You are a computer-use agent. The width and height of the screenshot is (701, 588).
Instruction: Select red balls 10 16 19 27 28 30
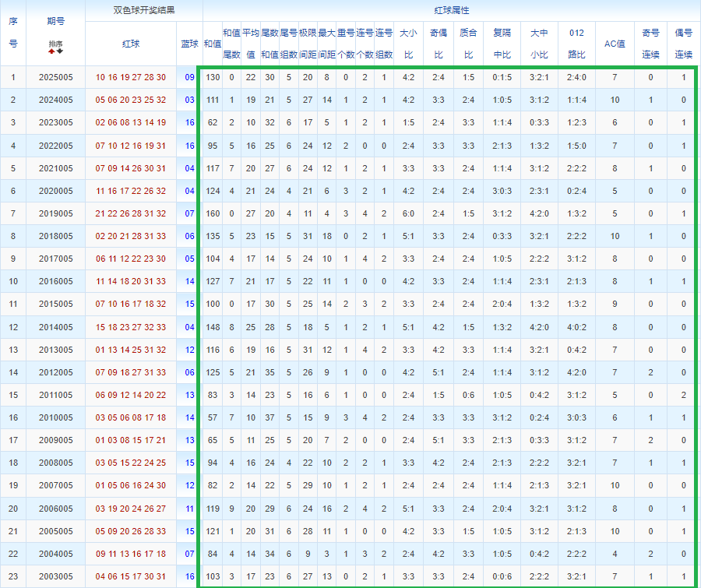click(x=131, y=78)
